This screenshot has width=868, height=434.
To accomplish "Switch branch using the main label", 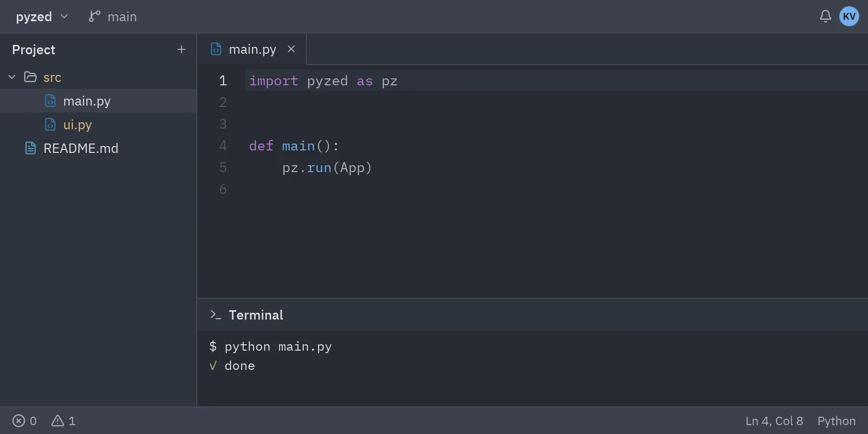I will (122, 17).
